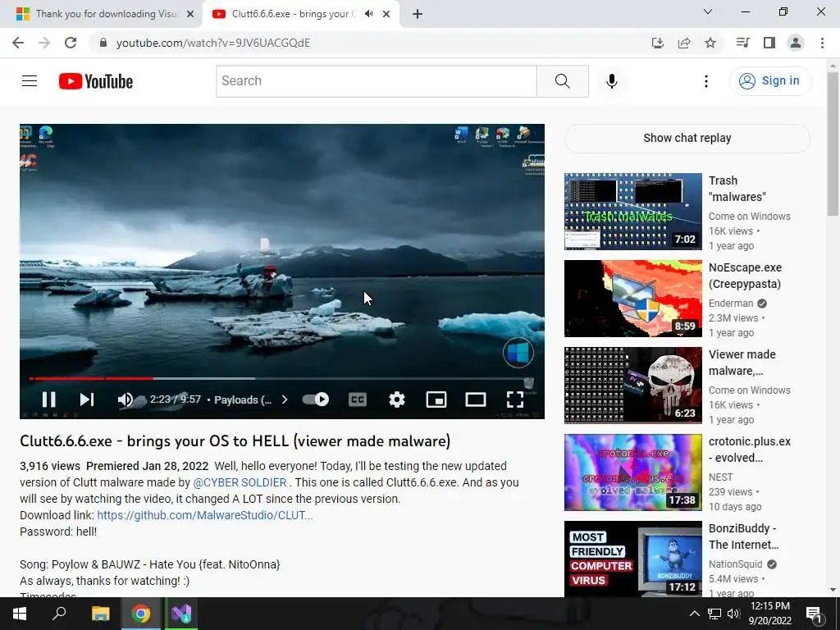840x630 pixels.
Task: Bookmark this page with star
Action: pyautogui.click(x=710, y=43)
